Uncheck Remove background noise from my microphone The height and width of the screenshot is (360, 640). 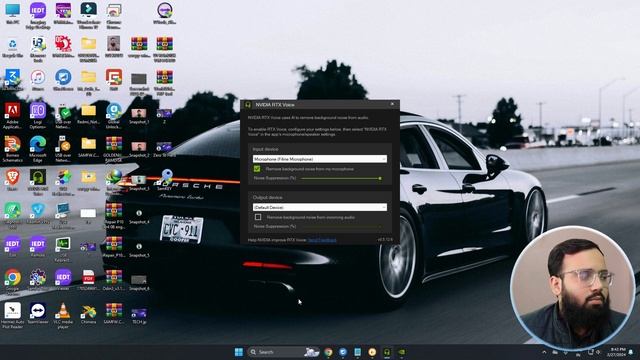[257, 169]
